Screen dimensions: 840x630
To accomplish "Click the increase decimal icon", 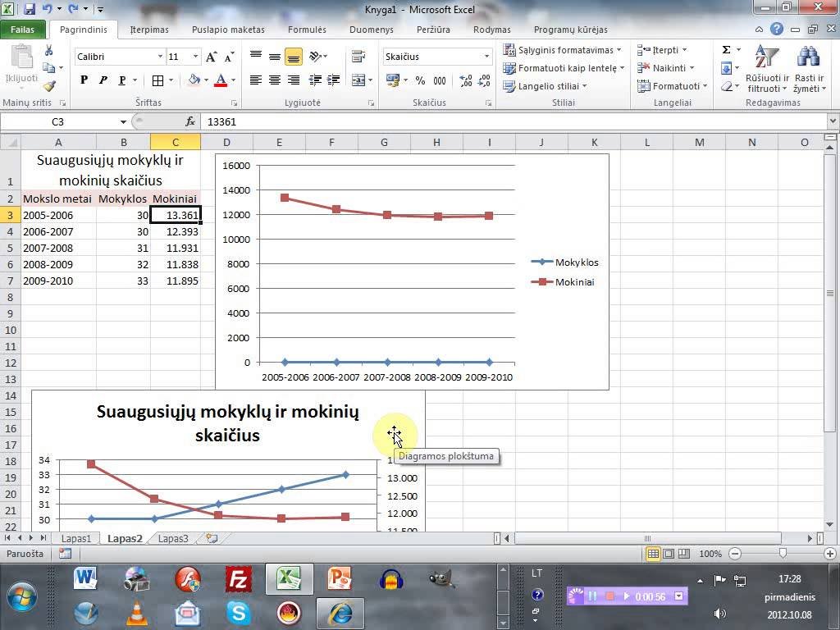I will 466,80.
